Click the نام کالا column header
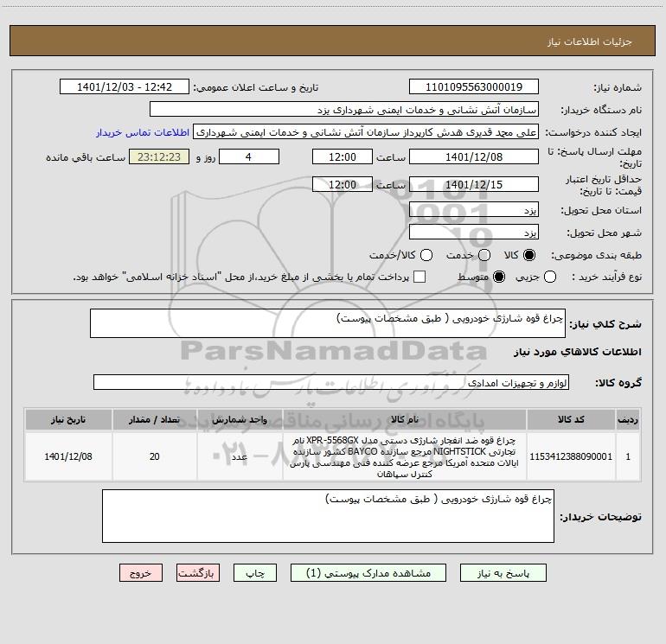The image size is (666, 644). coord(405,419)
